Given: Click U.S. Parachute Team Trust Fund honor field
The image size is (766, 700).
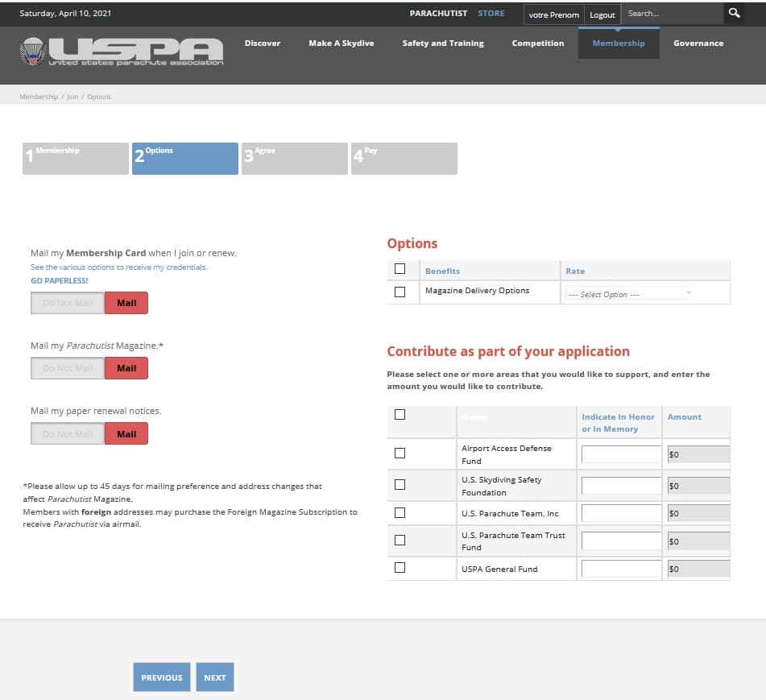Looking at the screenshot, I should (621, 541).
